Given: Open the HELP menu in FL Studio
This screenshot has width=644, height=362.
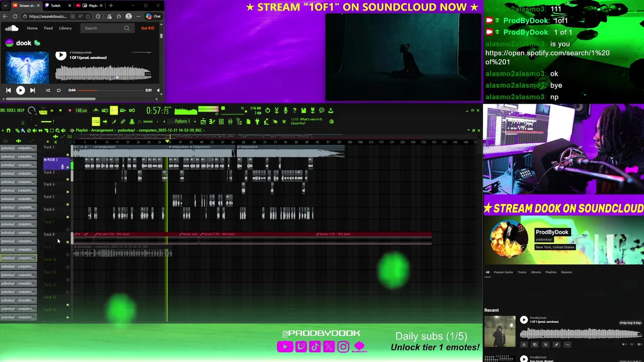Looking at the screenshot, I should point(21,110).
